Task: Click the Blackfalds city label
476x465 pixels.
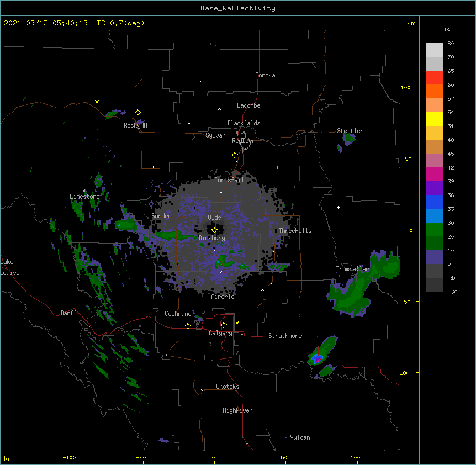Action: (244, 123)
